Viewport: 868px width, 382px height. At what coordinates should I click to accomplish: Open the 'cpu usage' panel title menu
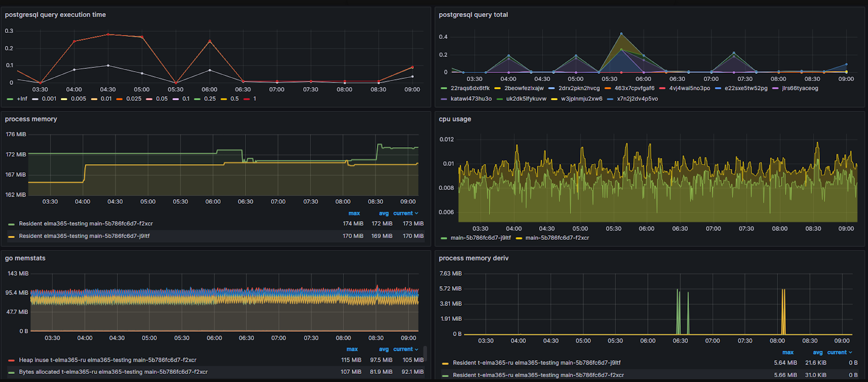(455, 119)
